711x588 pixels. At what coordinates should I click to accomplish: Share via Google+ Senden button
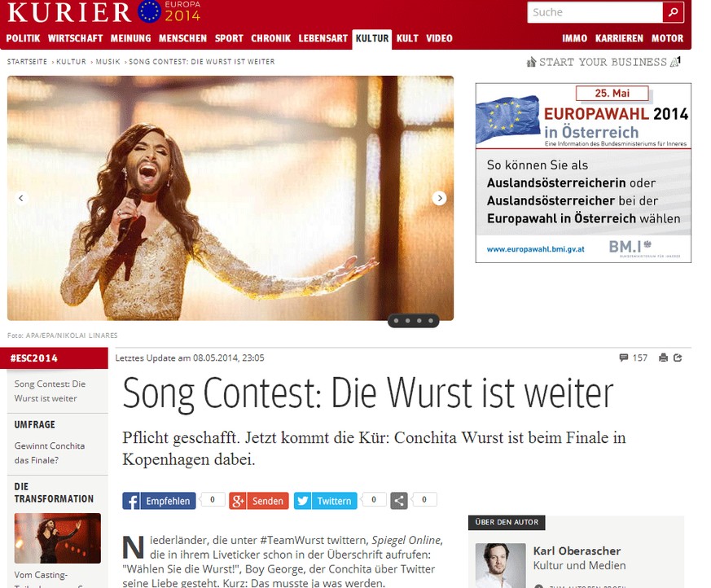coord(259,501)
